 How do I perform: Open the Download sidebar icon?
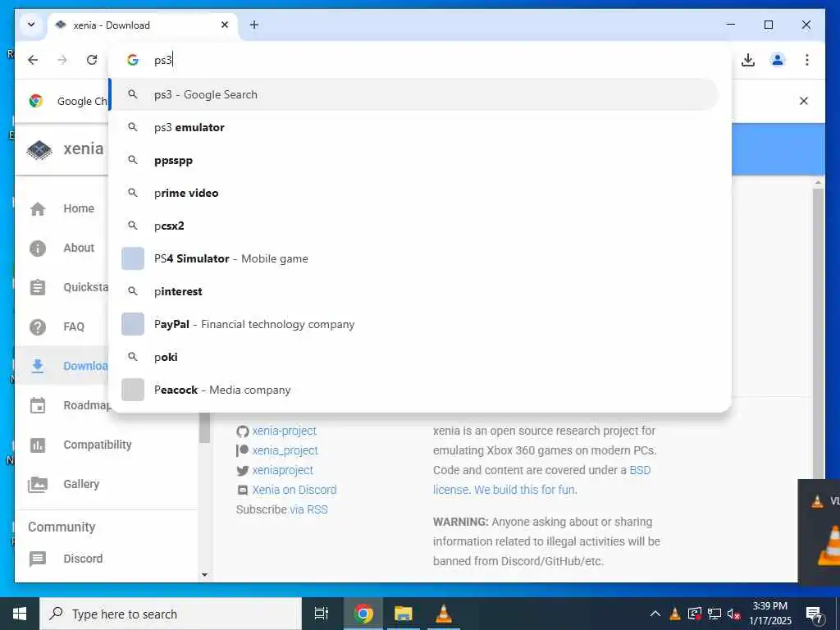coord(38,366)
